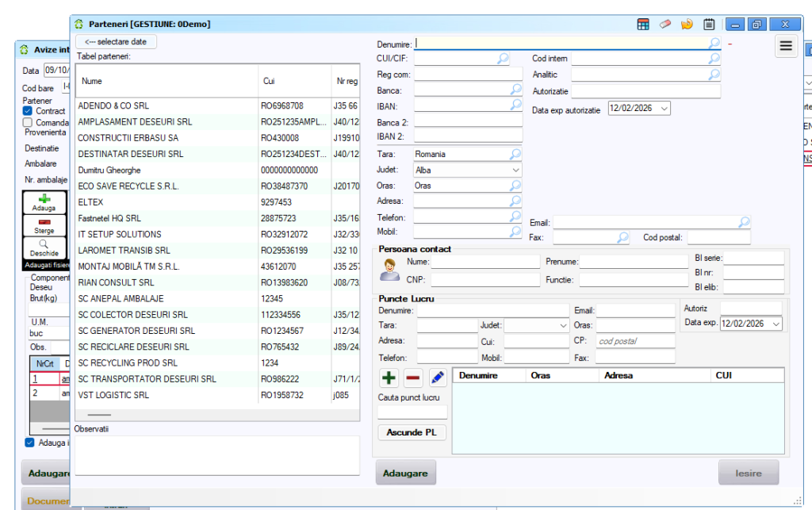Search Telefon magnifier icon

tap(515, 217)
